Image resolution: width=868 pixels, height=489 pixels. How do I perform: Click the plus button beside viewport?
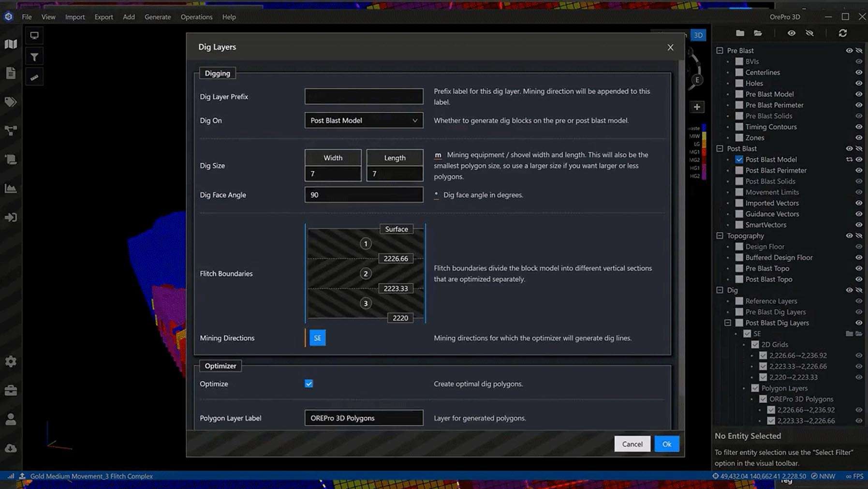click(697, 107)
